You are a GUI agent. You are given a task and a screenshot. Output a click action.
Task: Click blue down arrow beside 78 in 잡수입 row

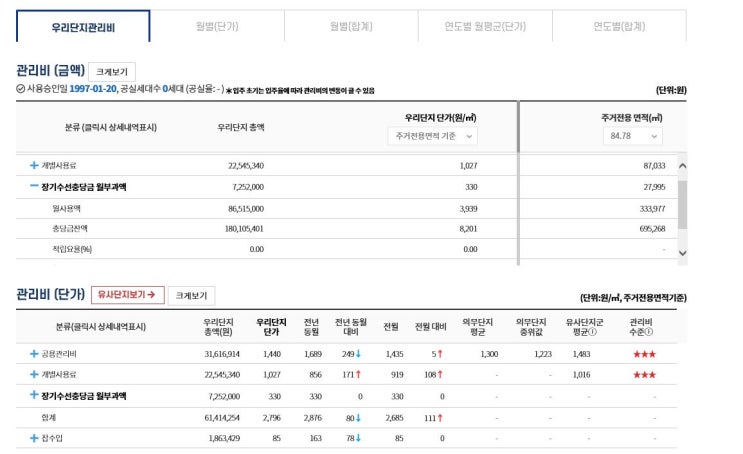coord(358,438)
